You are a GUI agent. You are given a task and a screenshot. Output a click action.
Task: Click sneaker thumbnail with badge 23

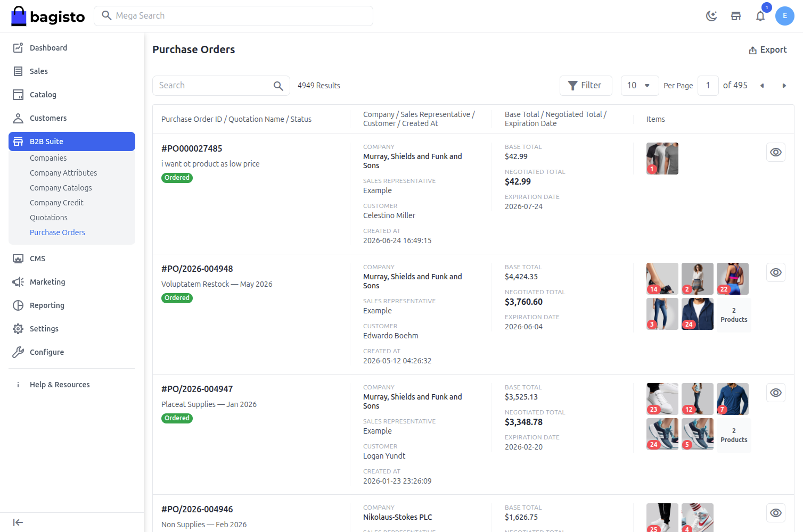[662, 399]
